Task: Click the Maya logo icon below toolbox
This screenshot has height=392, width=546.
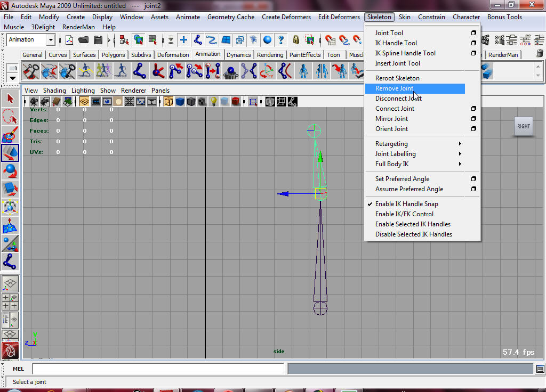Action: [x=10, y=350]
